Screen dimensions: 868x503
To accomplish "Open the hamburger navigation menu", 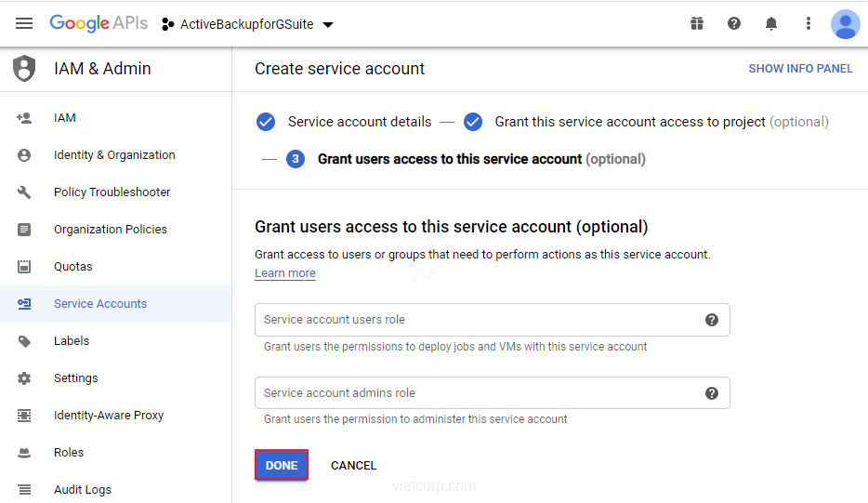I will pyautogui.click(x=24, y=23).
